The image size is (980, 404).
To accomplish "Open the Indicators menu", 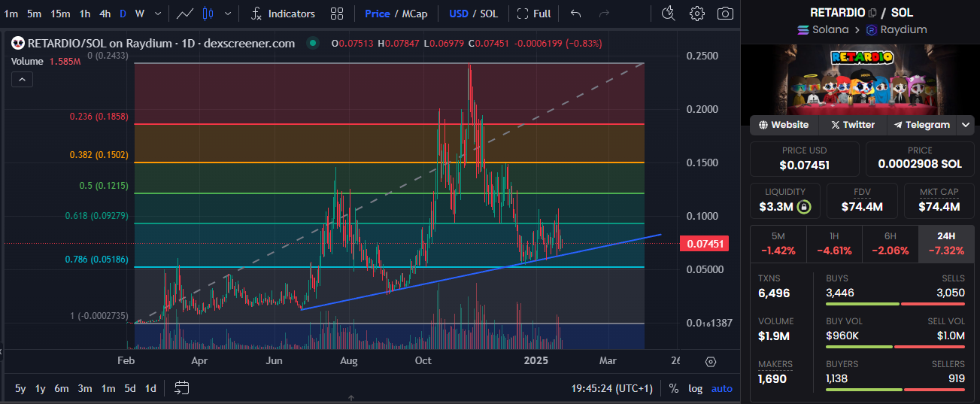I will 283,14.
